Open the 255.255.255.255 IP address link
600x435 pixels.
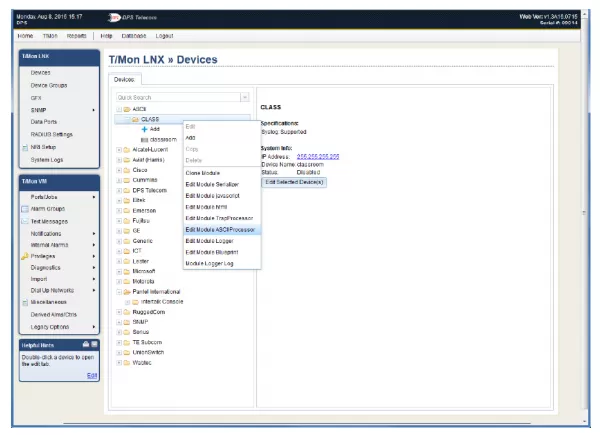318,158
